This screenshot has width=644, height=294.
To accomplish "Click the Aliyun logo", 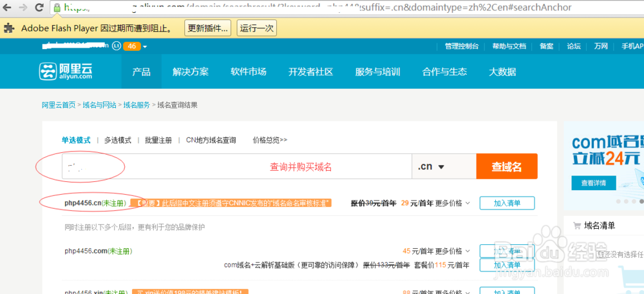I will (66, 71).
